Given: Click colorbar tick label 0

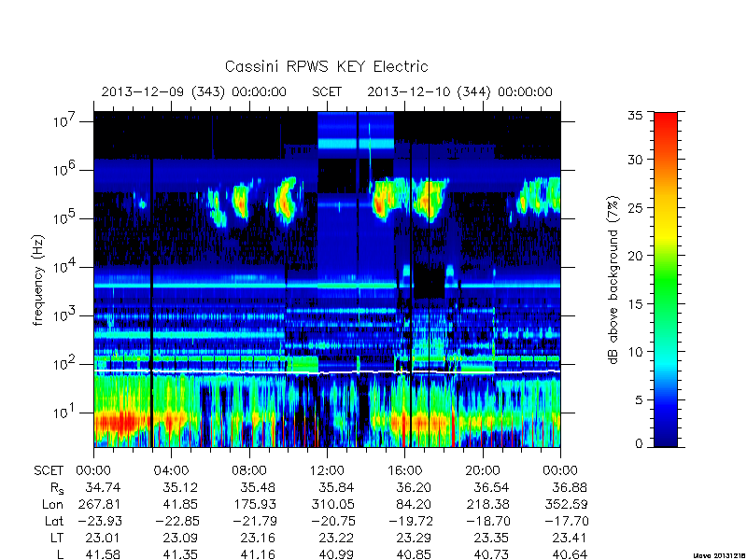Looking at the screenshot, I should tap(639, 443).
